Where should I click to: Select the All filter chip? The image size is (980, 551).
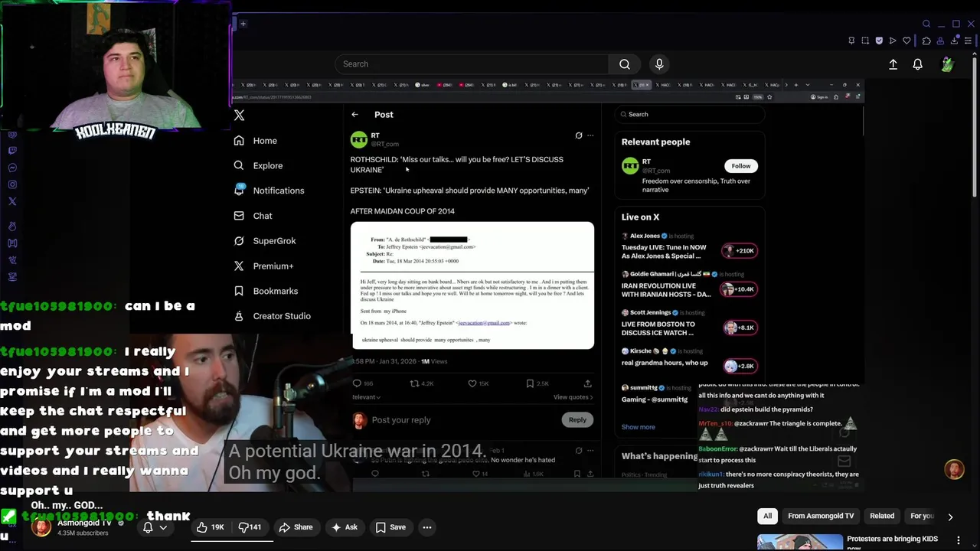[x=767, y=517]
